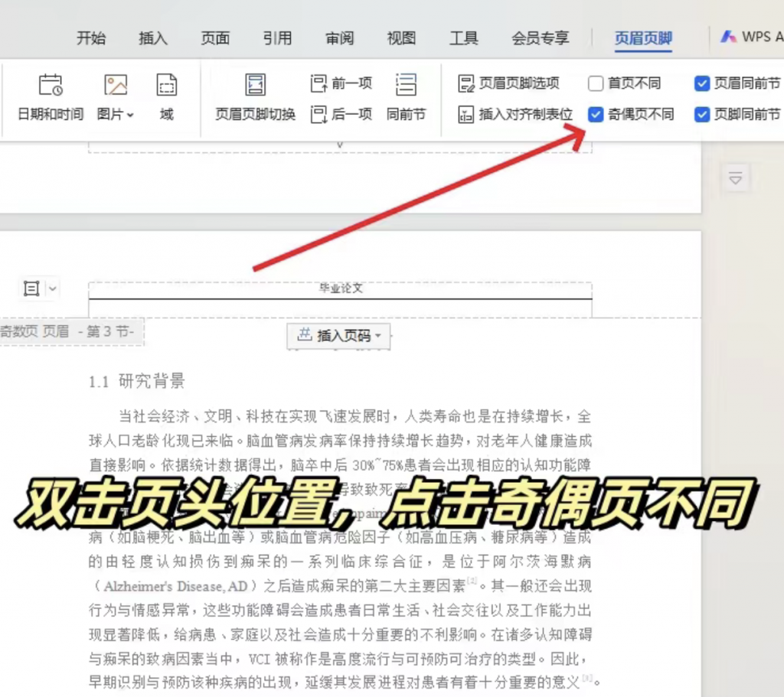Image resolution: width=784 pixels, height=697 pixels.
Task: Open 页眉页脚选项 options
Action: point(509,83)
